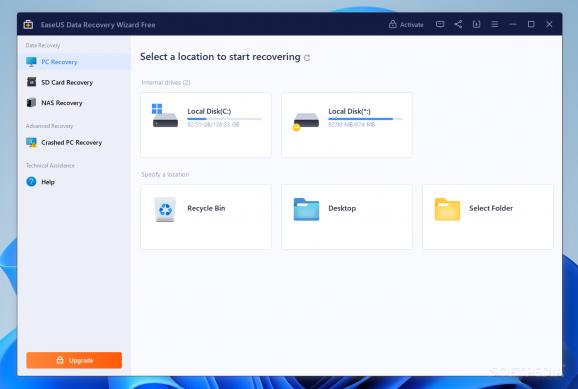The height and width of the screenshot is (389, 578).
Task: Click the SD Card Recovery icon
Action: pyautogui.click(x=32, y=82)
